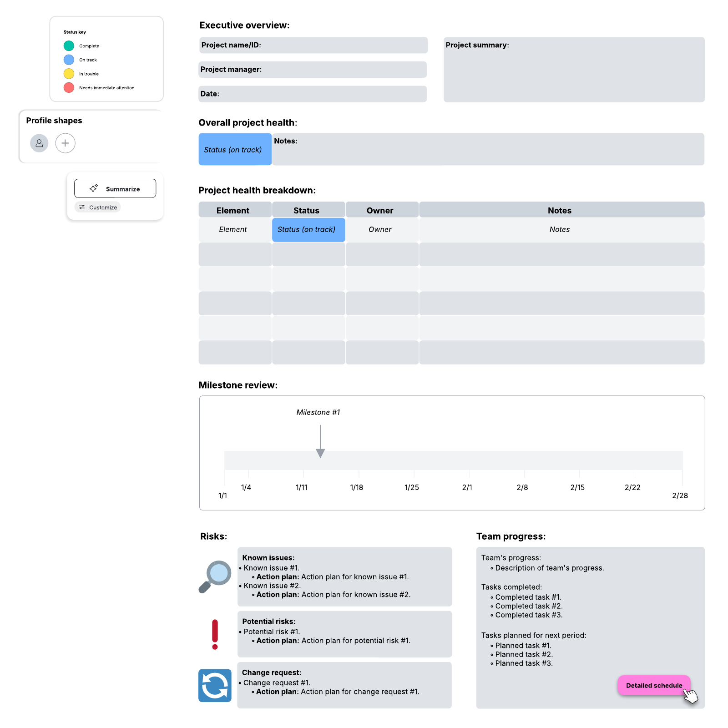Click the sparkle icon in Summarize button

(94, 188)
